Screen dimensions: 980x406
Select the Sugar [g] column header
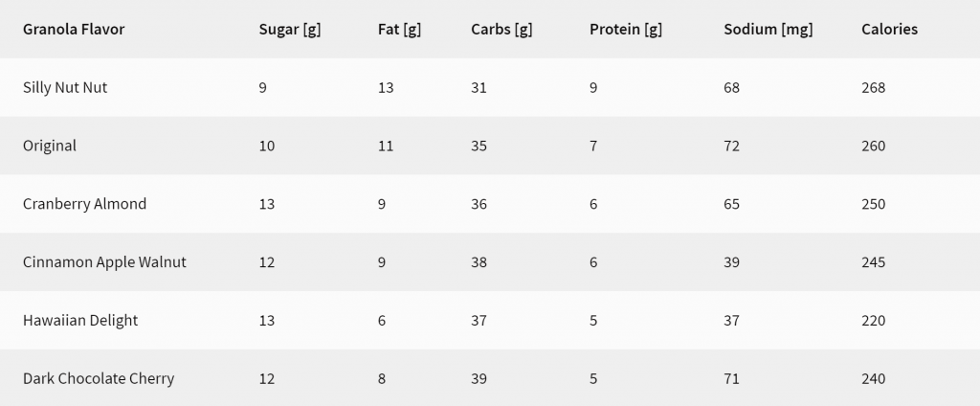[290, 30]
